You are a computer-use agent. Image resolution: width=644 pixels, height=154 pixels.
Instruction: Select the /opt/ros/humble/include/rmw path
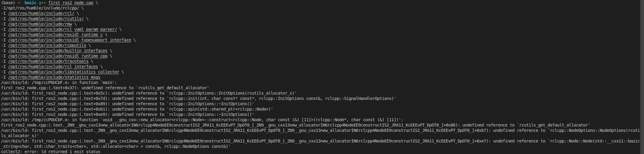pyautogui.click(x=40, y=24)
